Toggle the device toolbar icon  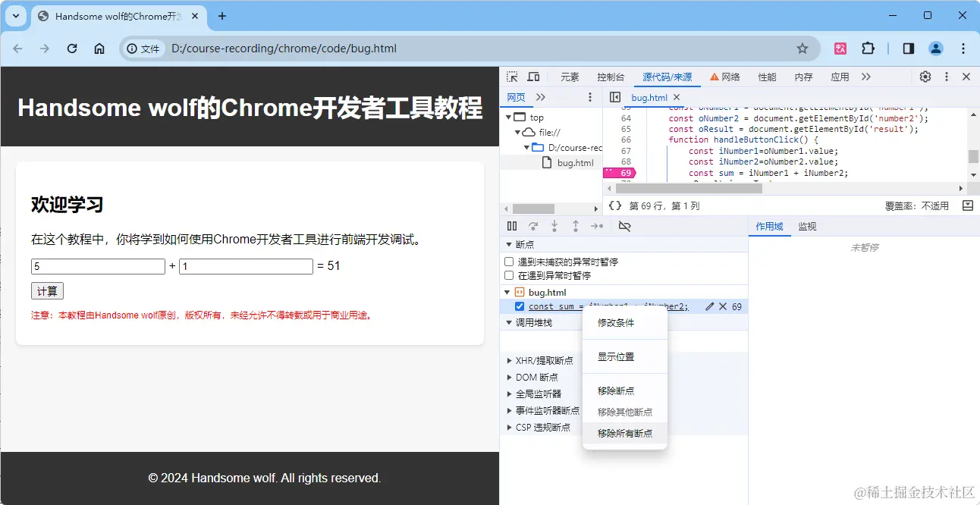pos(533,77)
